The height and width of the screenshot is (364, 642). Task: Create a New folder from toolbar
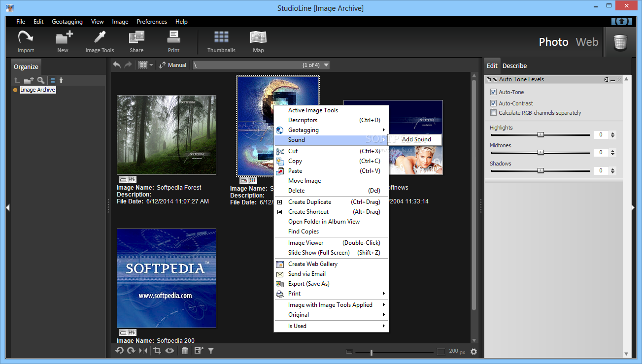coord(63,41)
